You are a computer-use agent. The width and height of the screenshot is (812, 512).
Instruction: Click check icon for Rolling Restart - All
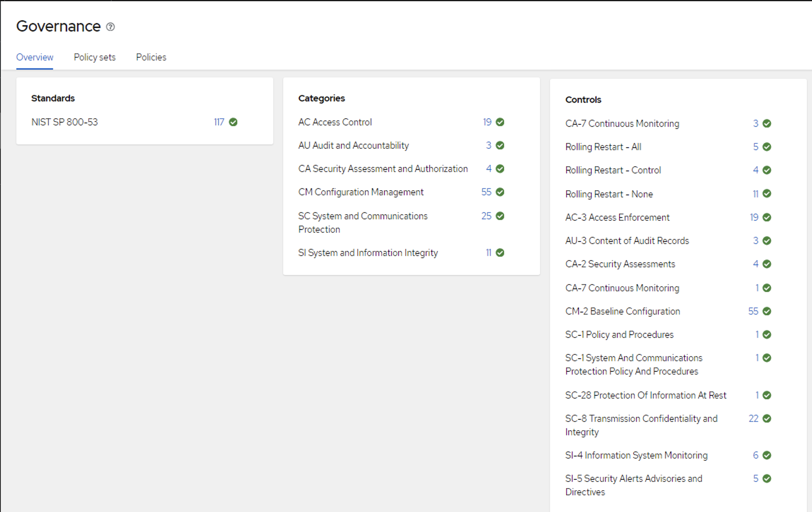click(767, 147)
